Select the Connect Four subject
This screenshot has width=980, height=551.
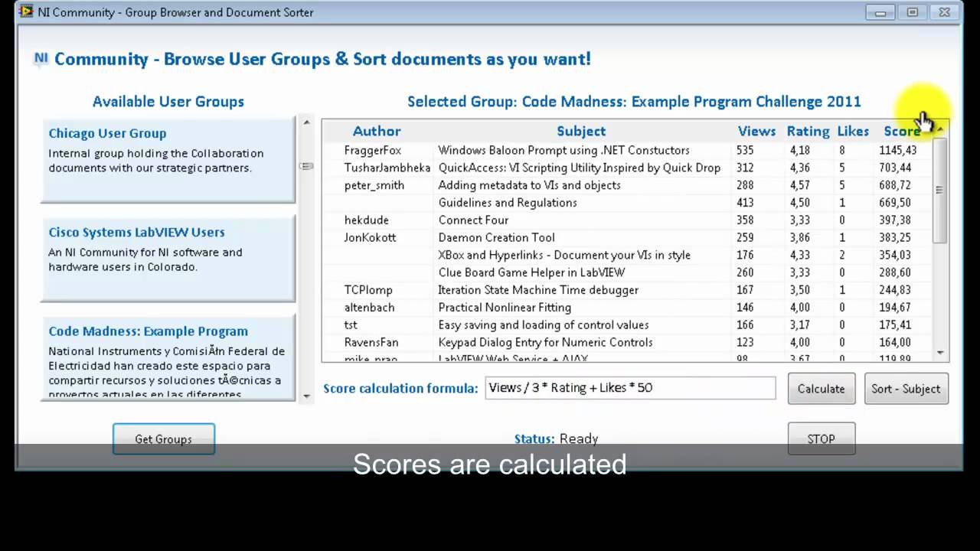(x=473, y=220)
